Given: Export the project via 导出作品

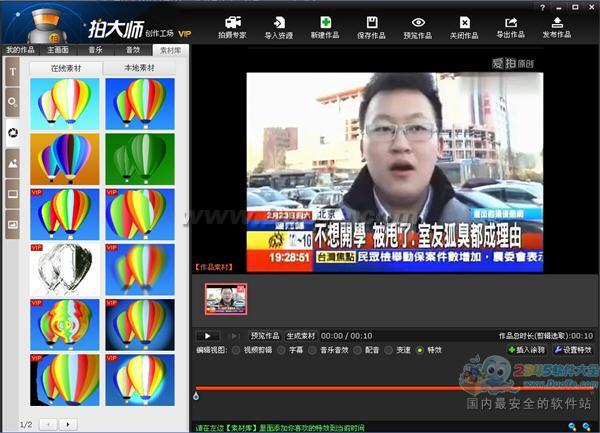Looking at the screenshot, I should [x=510, y=27].
